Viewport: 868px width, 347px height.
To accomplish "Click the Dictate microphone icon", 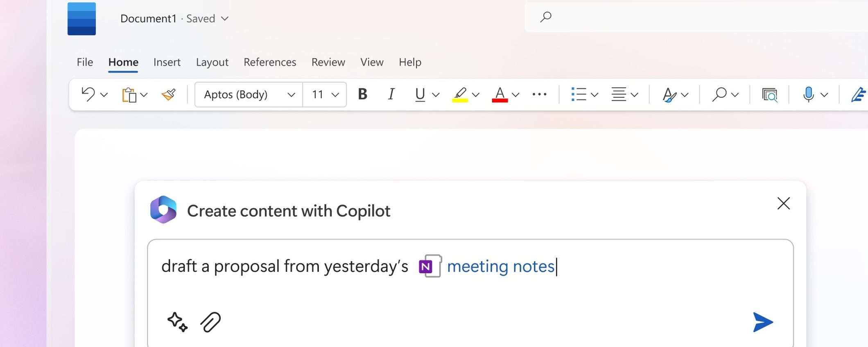I will (x=808, y=95).
